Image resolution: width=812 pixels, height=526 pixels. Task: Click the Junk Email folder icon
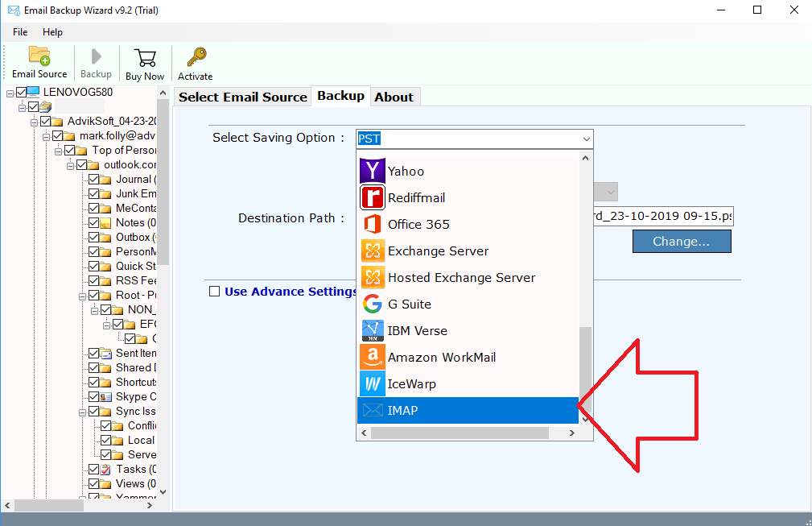click(105, 194)
